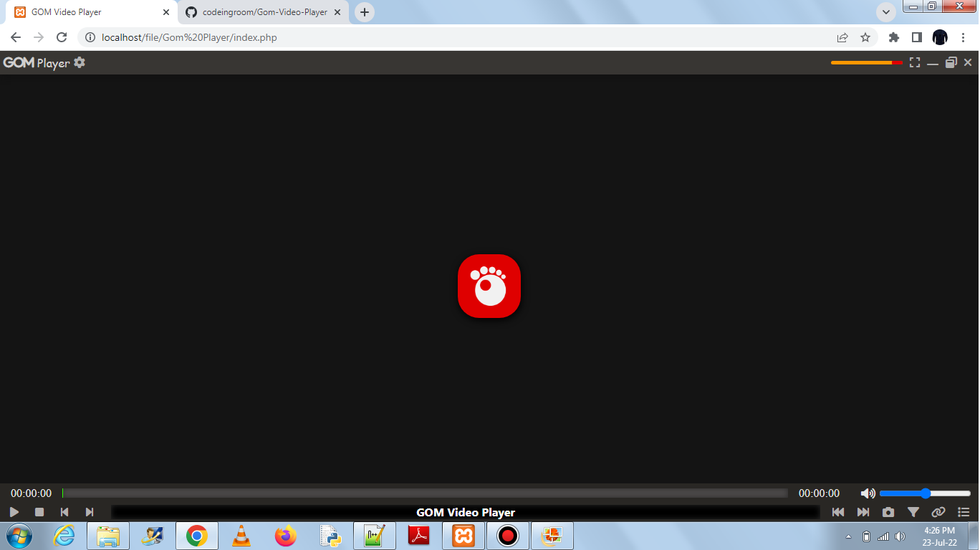This screenshot has height=550, width=980.
Task: Mute the speaker volume icon
Action: pos(868,493)
